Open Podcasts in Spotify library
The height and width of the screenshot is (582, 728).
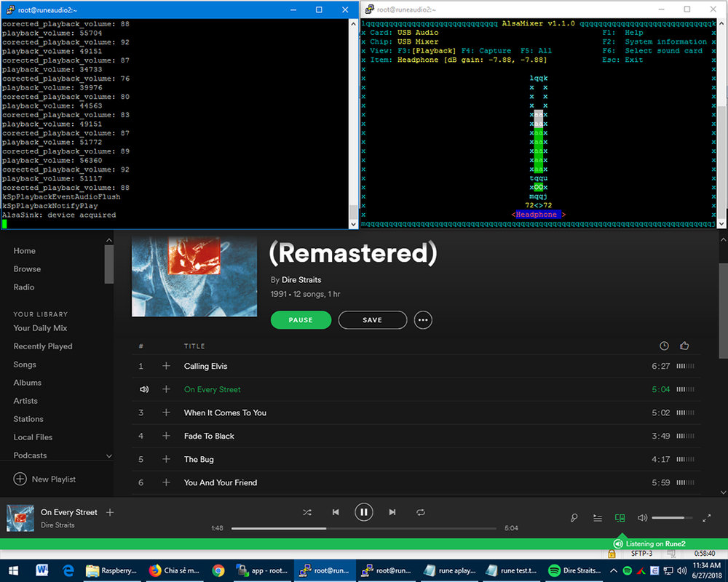(x=30, y=455)
